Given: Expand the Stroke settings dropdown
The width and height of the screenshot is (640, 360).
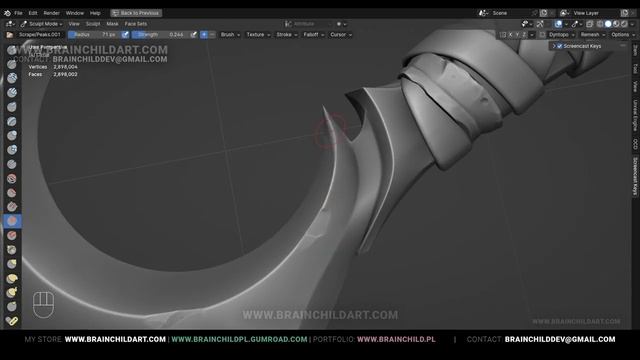Looking at the screenshot, I should pos(286,35).
